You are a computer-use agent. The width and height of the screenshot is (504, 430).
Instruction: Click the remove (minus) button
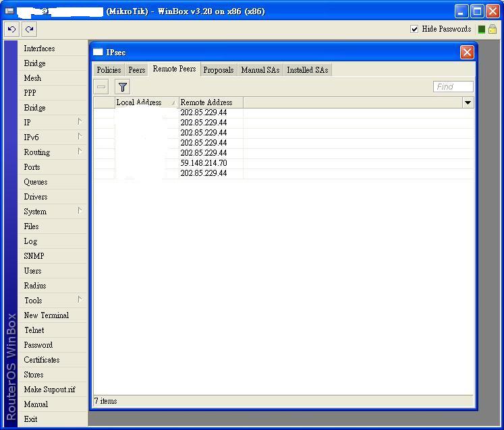pos(101,87)
